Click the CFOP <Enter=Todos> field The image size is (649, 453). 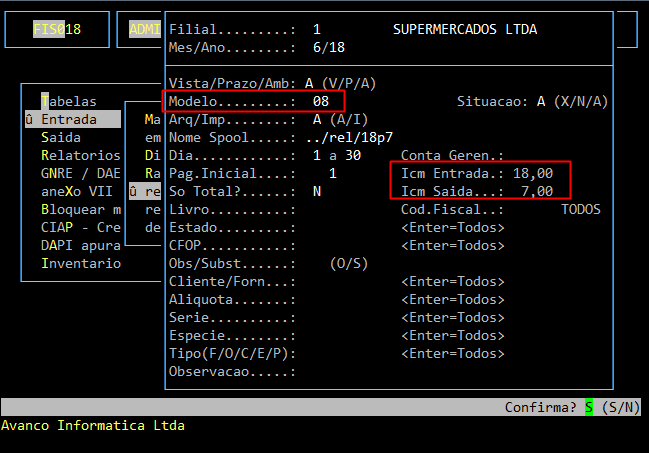pyautogui.click(x=452, y=245)
